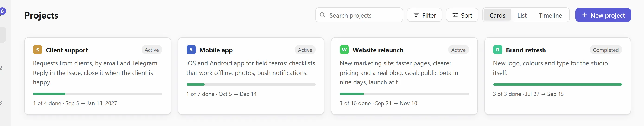Click the orange S Client support icon
Image resolution: width=644 pixels, height=126 pixels.
click(x=38, y=50)
